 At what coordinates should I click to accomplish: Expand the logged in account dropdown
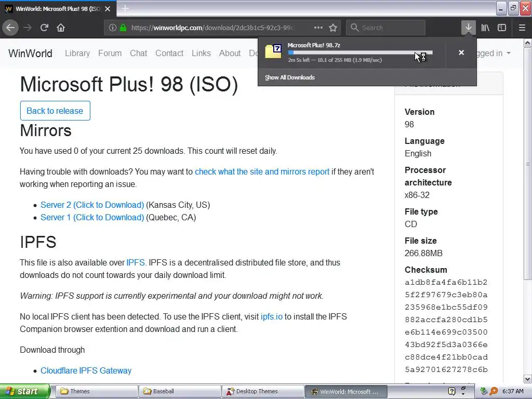point(494,54)
